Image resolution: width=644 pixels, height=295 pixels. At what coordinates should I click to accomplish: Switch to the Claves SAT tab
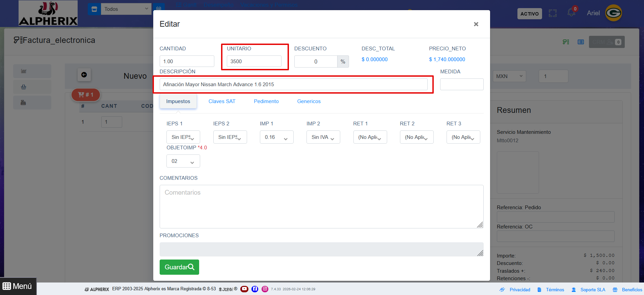click(222, 101)
